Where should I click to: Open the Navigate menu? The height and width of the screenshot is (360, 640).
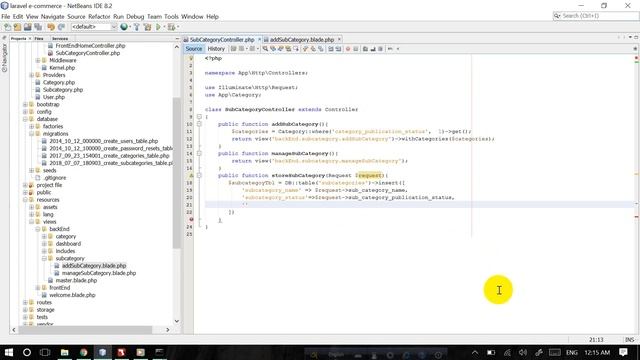pos(53,17)
